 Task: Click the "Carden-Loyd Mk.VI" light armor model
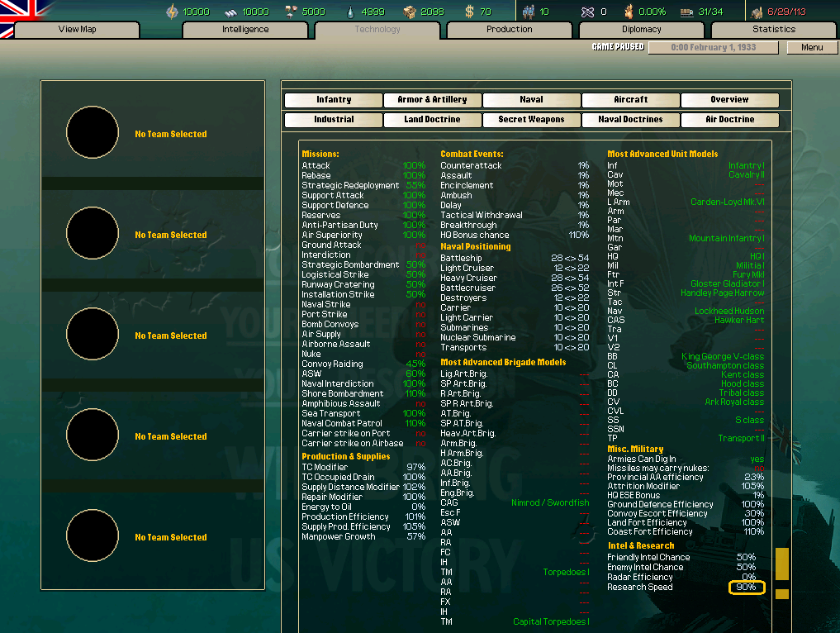tap(728, 202)
